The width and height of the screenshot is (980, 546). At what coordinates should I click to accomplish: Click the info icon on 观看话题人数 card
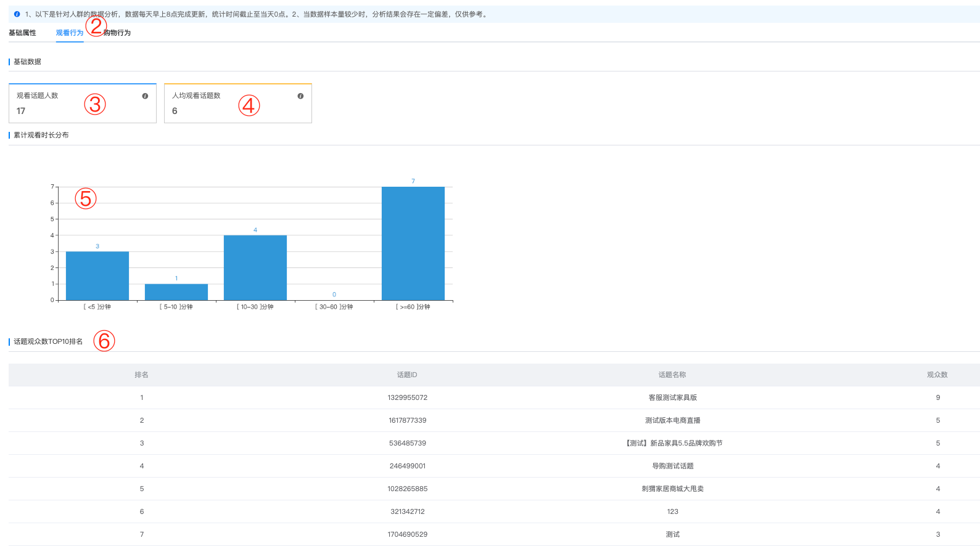coord(145,96)
